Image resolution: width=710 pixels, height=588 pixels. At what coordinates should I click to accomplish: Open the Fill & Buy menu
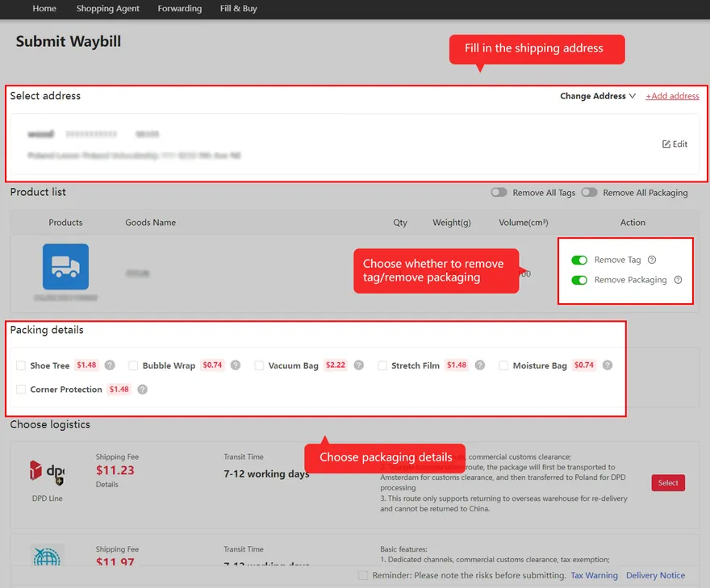click(x=239, y=9)
